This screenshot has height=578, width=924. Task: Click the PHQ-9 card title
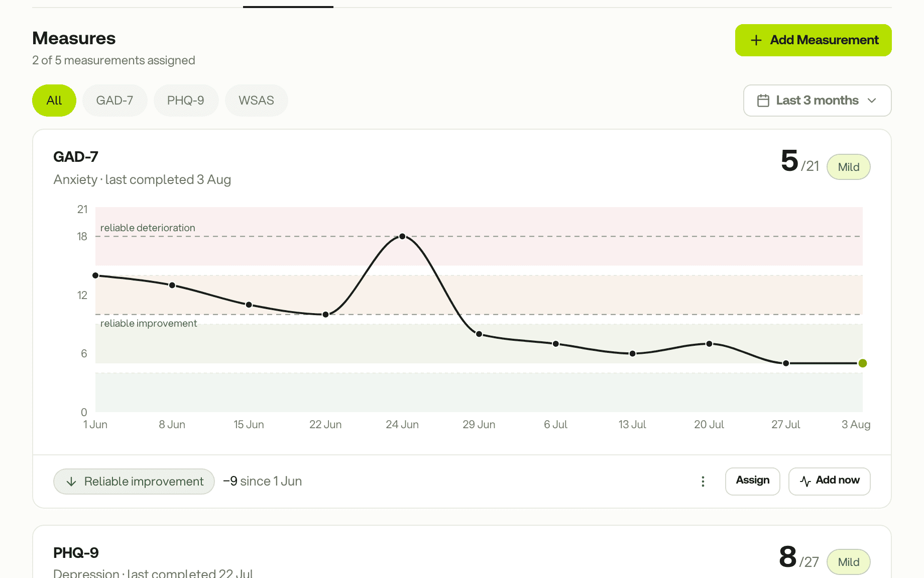pos(76,553)
